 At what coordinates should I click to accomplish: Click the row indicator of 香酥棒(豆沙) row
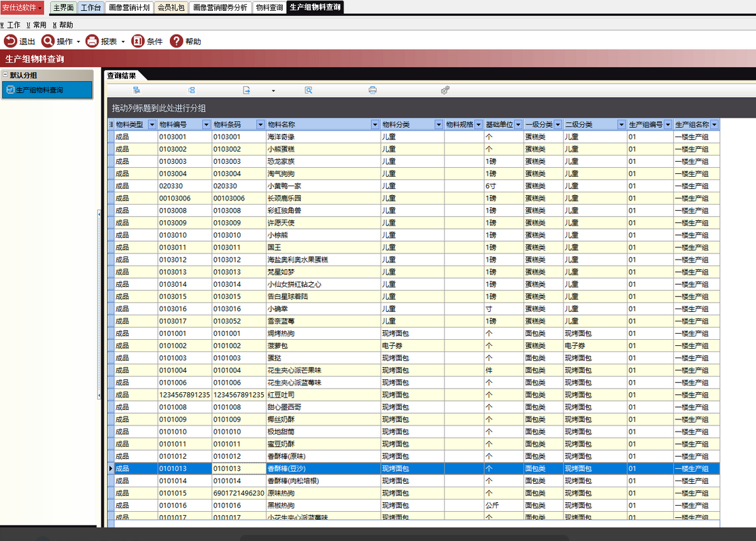pos(111,468)
